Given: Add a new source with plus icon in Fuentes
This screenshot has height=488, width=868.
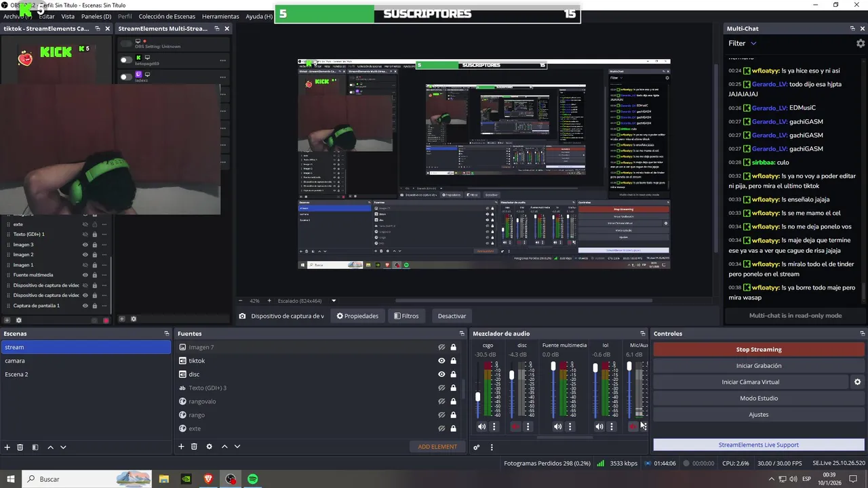Looking at the screenshot, I should pos(181,446).
